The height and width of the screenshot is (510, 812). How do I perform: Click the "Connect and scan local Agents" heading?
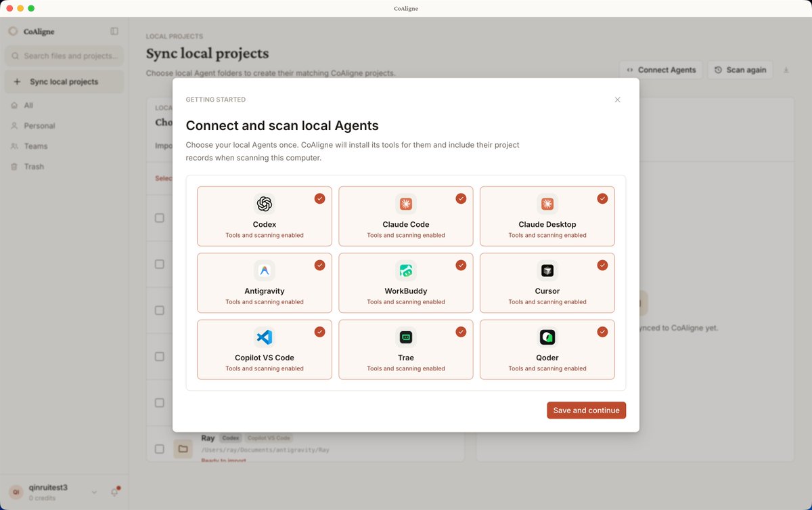[x=282, y=125]
